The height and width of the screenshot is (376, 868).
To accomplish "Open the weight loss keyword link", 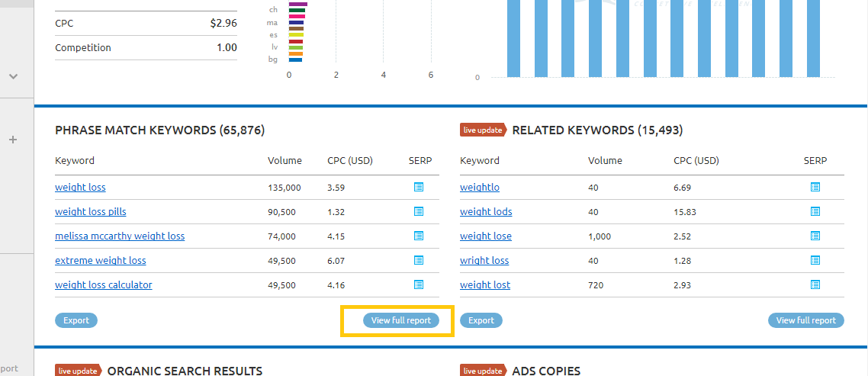I will coord(80,187).
